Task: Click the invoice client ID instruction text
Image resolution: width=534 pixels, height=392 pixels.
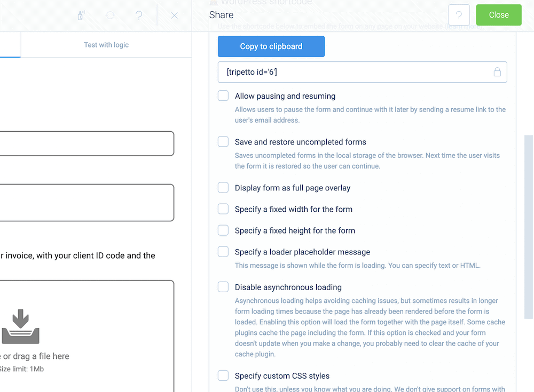Action: pos(77,255)
